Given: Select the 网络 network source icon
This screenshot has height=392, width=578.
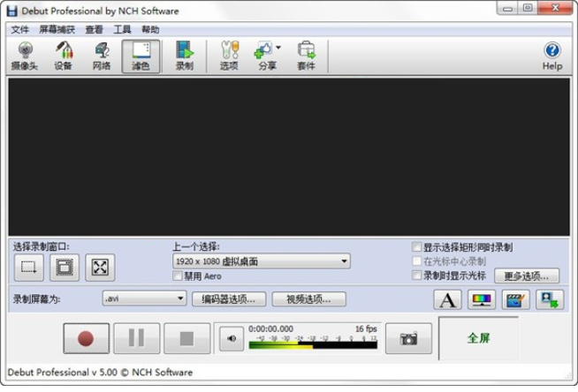Looking at the screenshot, I should point(102,55).
